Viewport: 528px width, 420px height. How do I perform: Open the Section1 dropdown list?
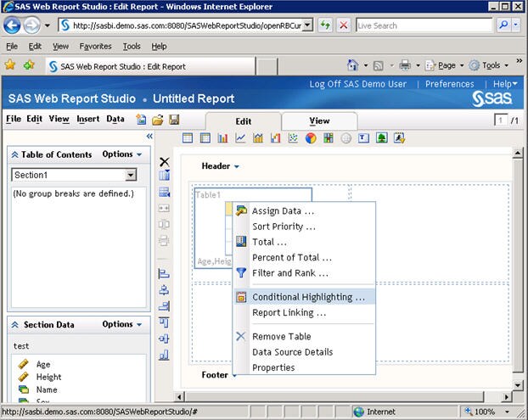tap(131, 175)
